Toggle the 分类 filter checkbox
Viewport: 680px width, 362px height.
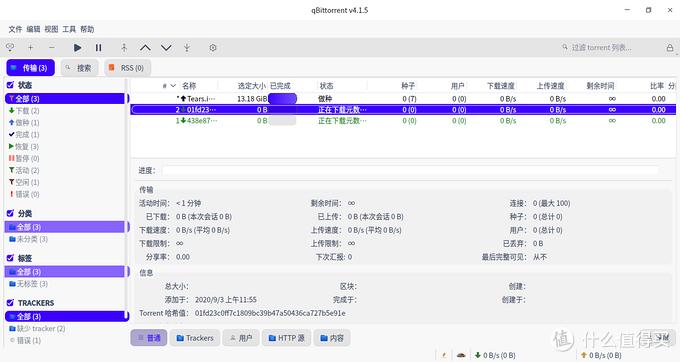[10, 213]
